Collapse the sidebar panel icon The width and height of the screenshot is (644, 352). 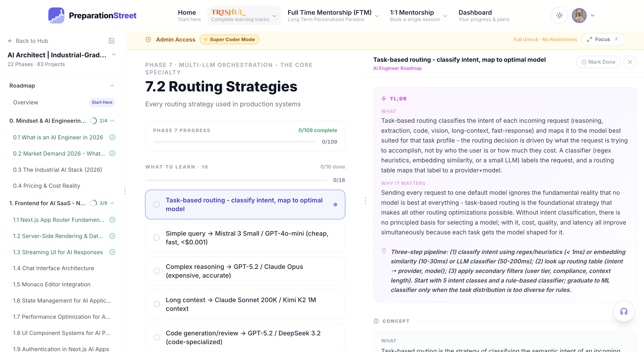tap(112, 41)
